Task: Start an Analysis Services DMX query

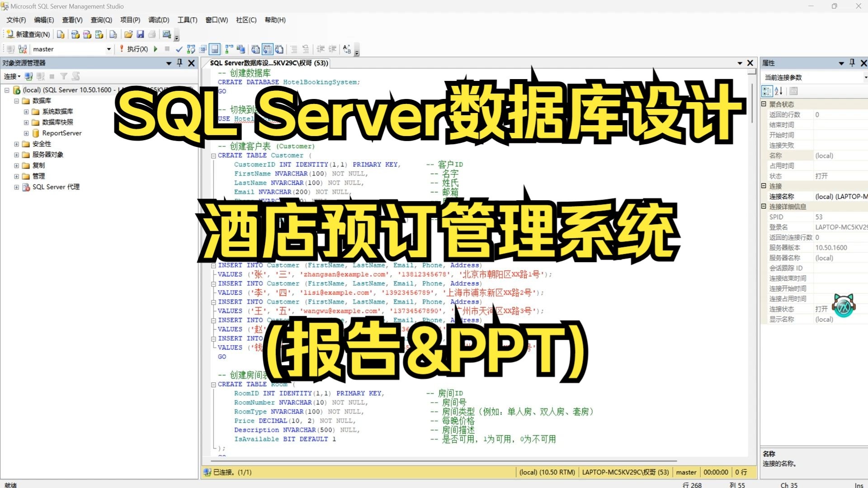Action: pyautogui.click(x=87, y=34)
